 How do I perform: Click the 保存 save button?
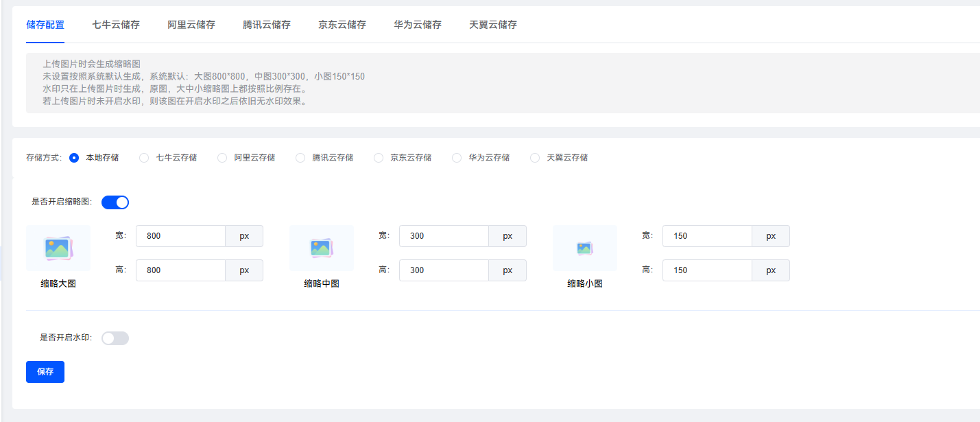coord(45,372)
